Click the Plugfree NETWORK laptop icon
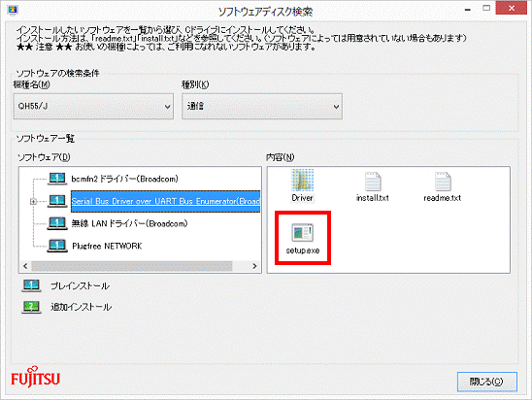Image resolution: width=532 pixels, height=400 pixels. [57, 246]
